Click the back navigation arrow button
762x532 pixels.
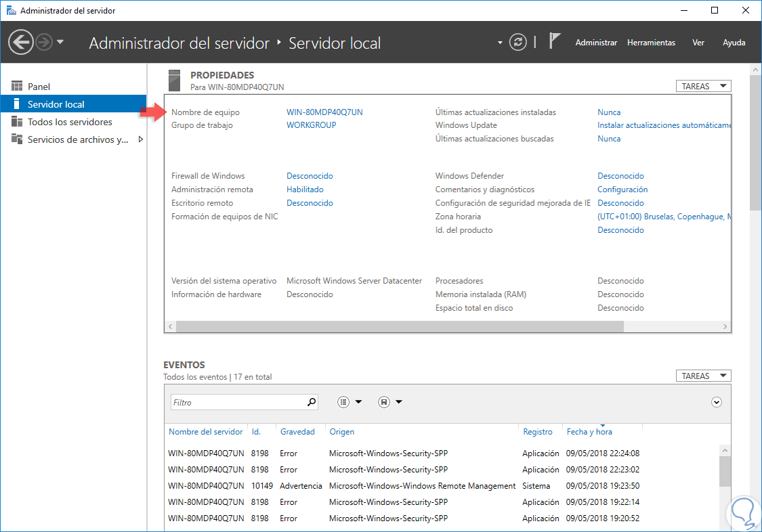[x=21, y=43]
